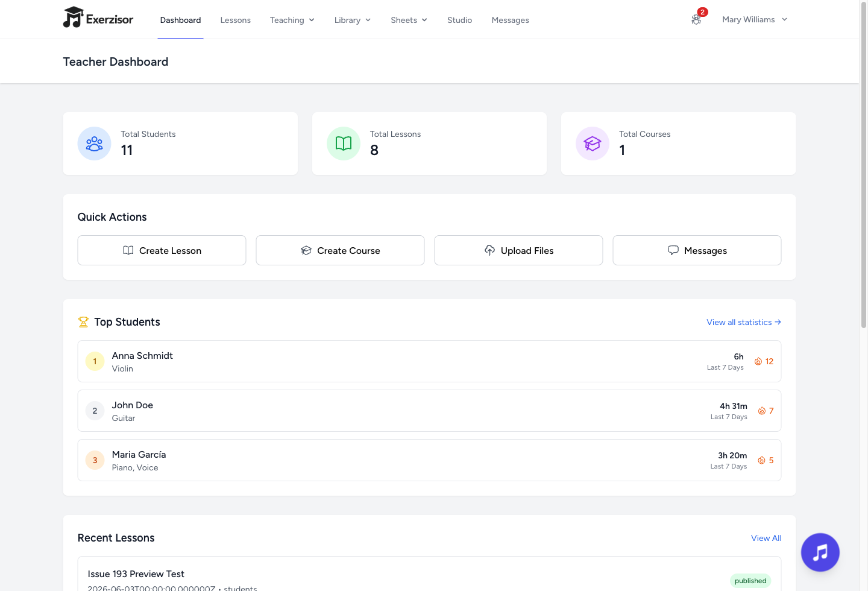Click the published status badge
Image resolution: width=868 pixels, height=591 pixels.
coord(750,581)
